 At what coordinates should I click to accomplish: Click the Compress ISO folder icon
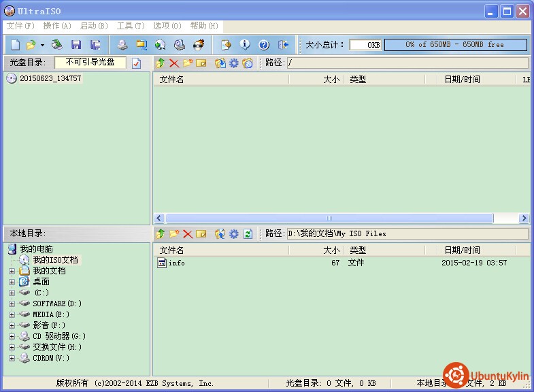[x=141, y=45]
